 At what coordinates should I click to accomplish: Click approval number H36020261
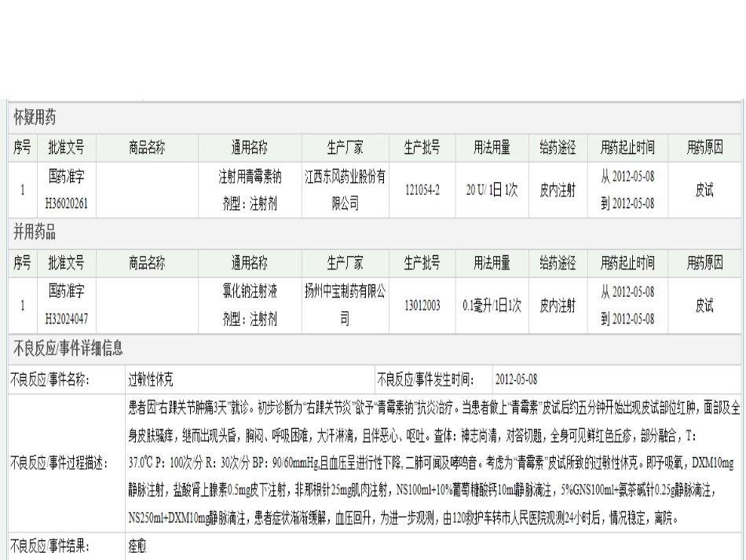pyautogui.click(x=67, y=203)
